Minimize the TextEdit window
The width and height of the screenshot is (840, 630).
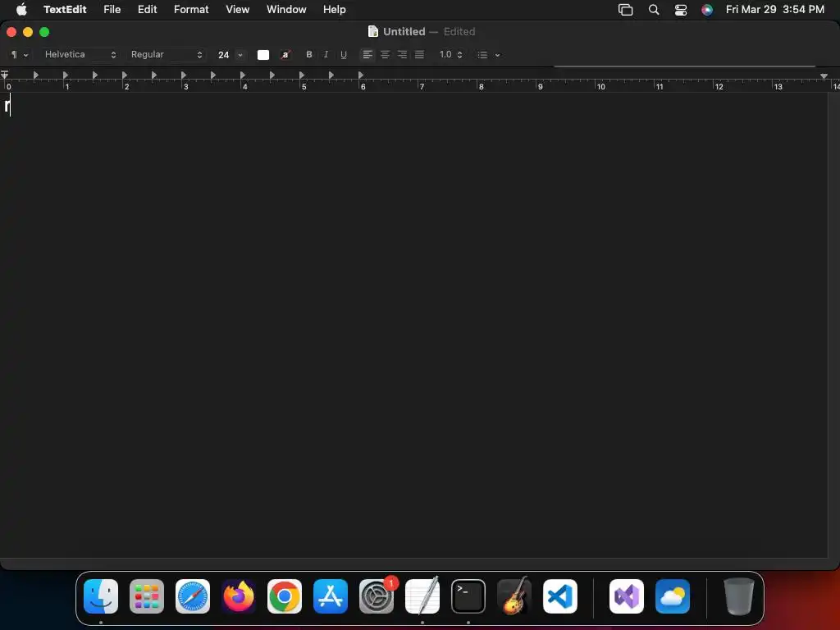pos(28,32)
